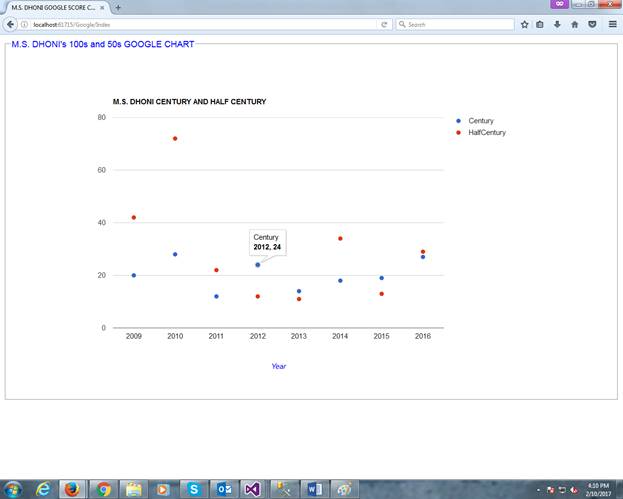Select the 2016 Century blue point
This screenshot has height=499, width=623.
pos(423,257)
